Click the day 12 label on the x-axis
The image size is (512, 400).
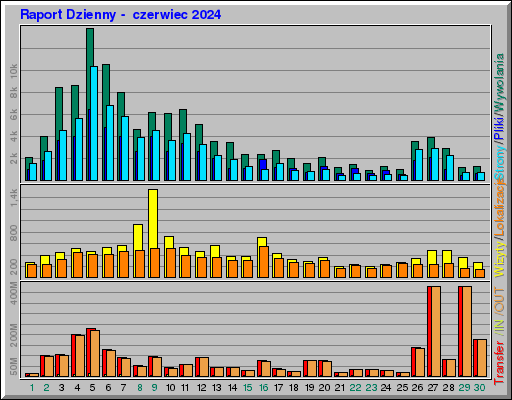point(201,388)
